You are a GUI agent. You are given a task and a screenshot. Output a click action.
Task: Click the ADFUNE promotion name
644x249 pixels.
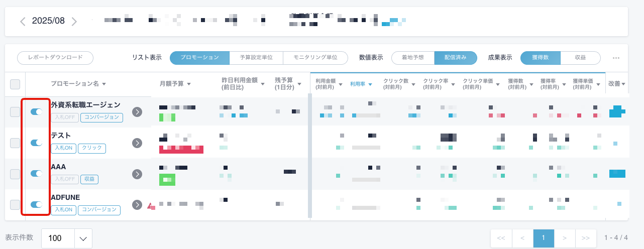point(65,197)
